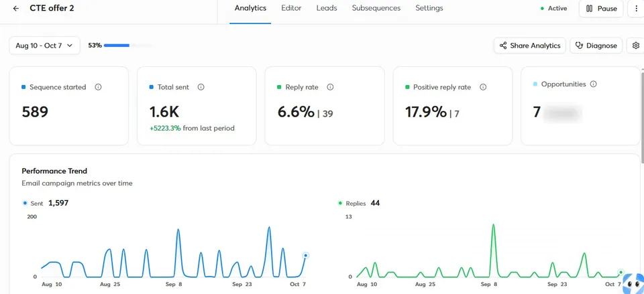The height and width of the screenshot is (294, 644).
Task: Open the chat assistant widget icon
Action: [x=633, y=283]
